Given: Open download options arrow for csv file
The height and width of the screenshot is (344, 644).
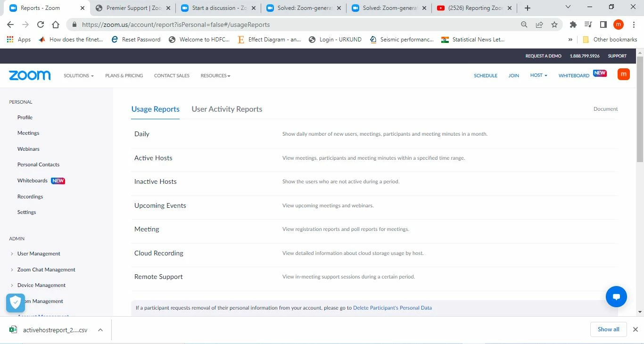Looking at the screenshot, I should click(x=100, y=330).
